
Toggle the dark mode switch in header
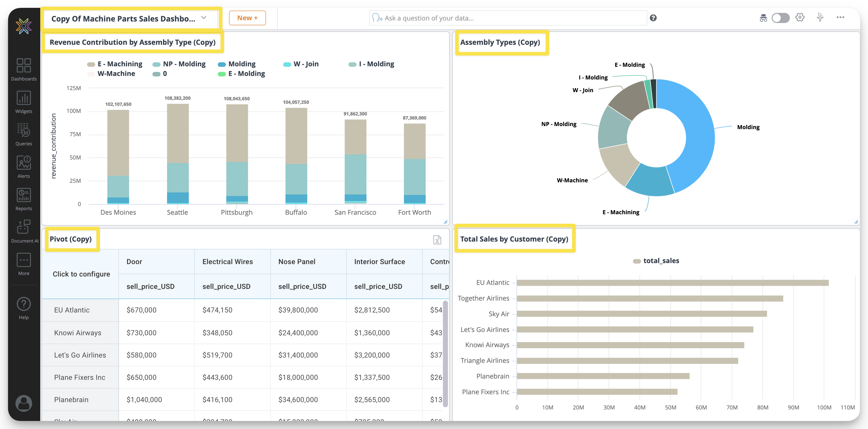(x=780, y=18)
